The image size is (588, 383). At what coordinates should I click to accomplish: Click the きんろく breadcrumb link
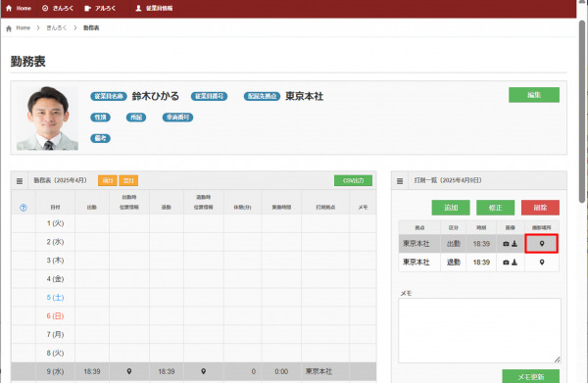tap(57, 27)
